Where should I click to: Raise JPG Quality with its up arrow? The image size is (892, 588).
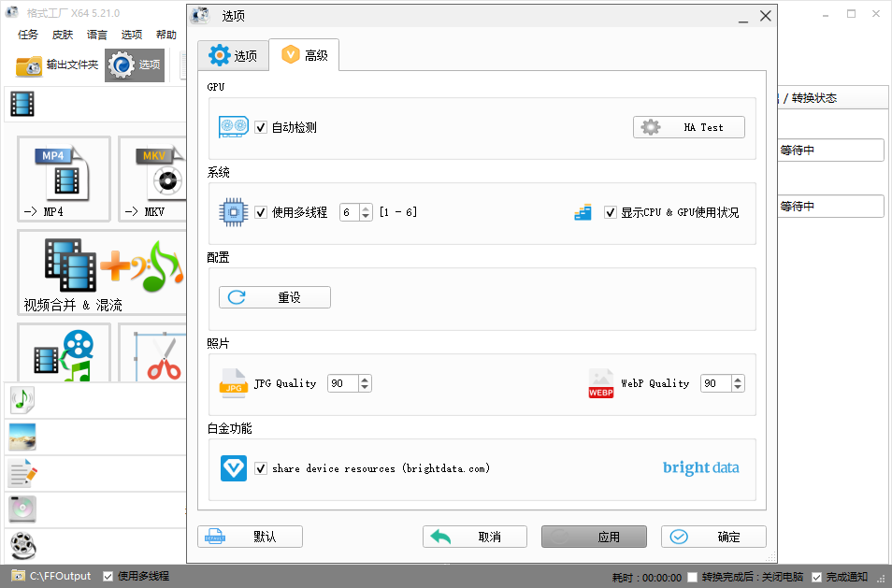coord(366,378)
